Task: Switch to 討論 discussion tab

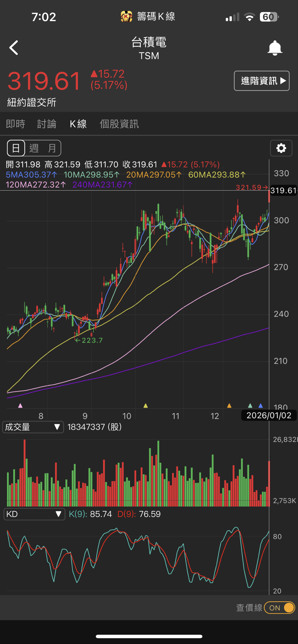Action: point(47,124)
